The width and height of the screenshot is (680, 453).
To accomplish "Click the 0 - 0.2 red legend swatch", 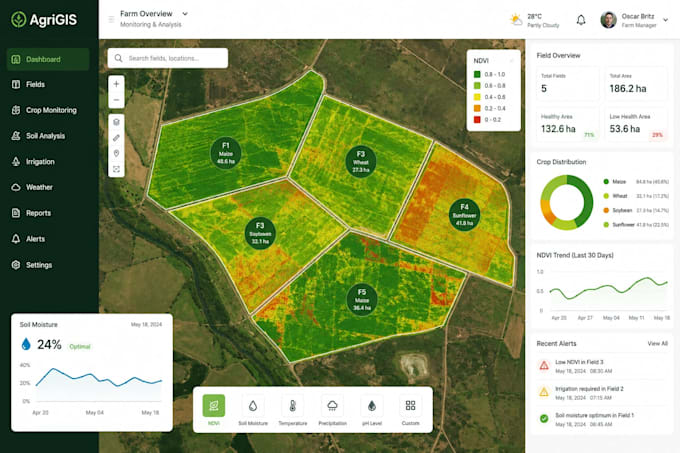I will click(477, 120).
